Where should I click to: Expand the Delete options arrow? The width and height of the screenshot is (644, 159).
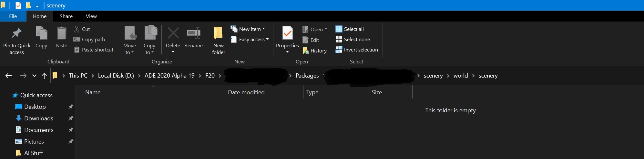click(x=173, y=52)
